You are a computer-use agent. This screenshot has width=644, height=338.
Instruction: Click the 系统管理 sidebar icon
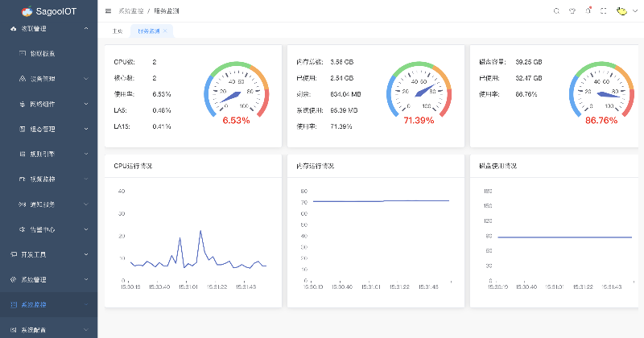point(14,280)
